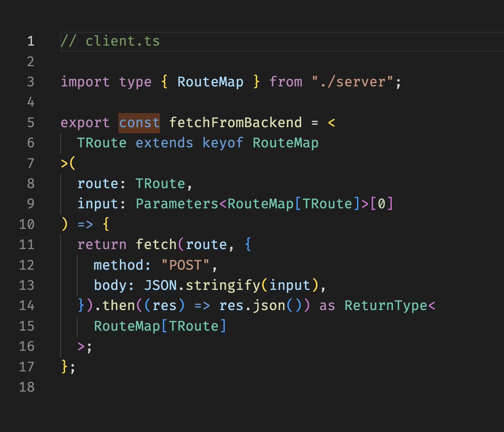
Task: Click the 'as' keyword on line 14
Action: point(328,306)
